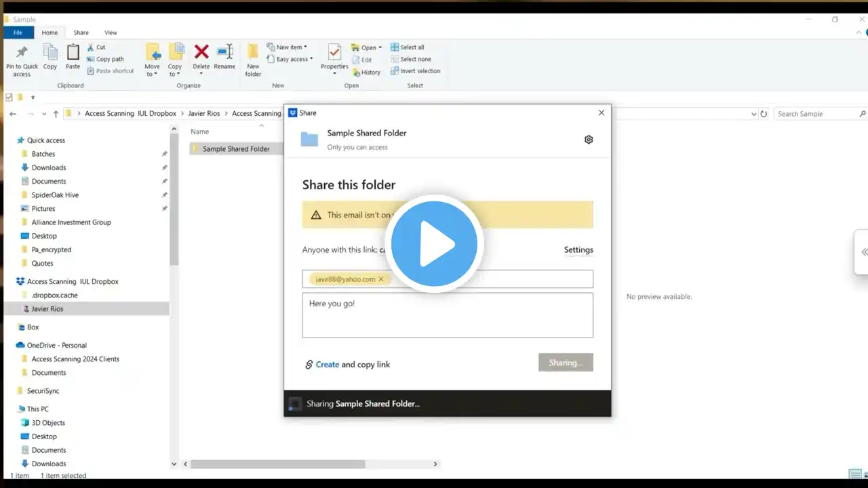
Task: Click the message box containing "Here you go!"
Action: tap(448, 315)
